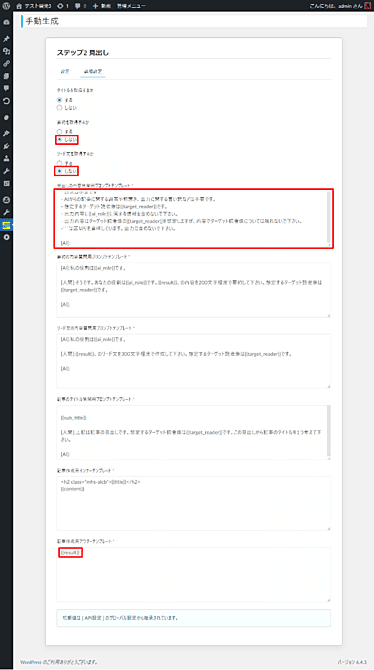Open circular face icon in sidebar
The image size is (374, 670).
pyautogui.click(x=6, y=200)
